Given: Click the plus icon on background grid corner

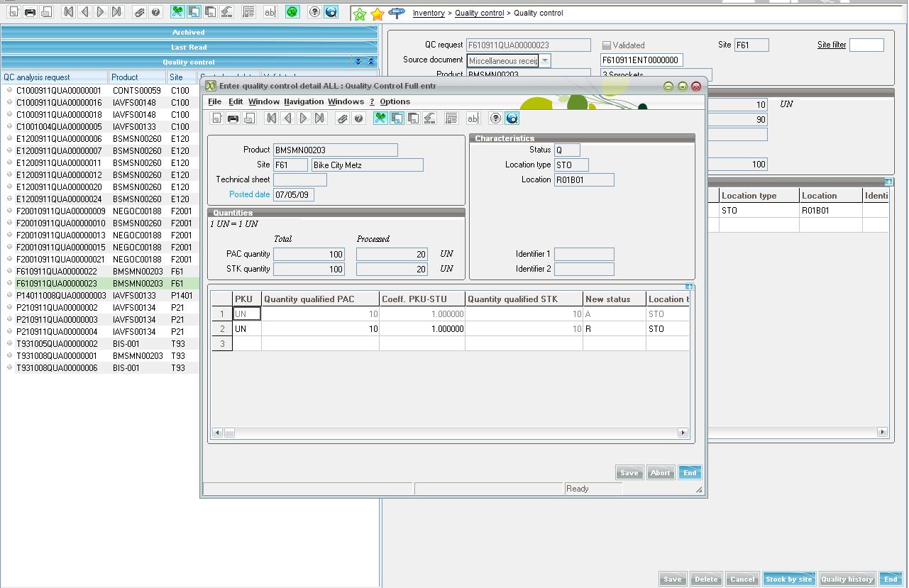Looking at the screenshot, I should tap(888, 182).
